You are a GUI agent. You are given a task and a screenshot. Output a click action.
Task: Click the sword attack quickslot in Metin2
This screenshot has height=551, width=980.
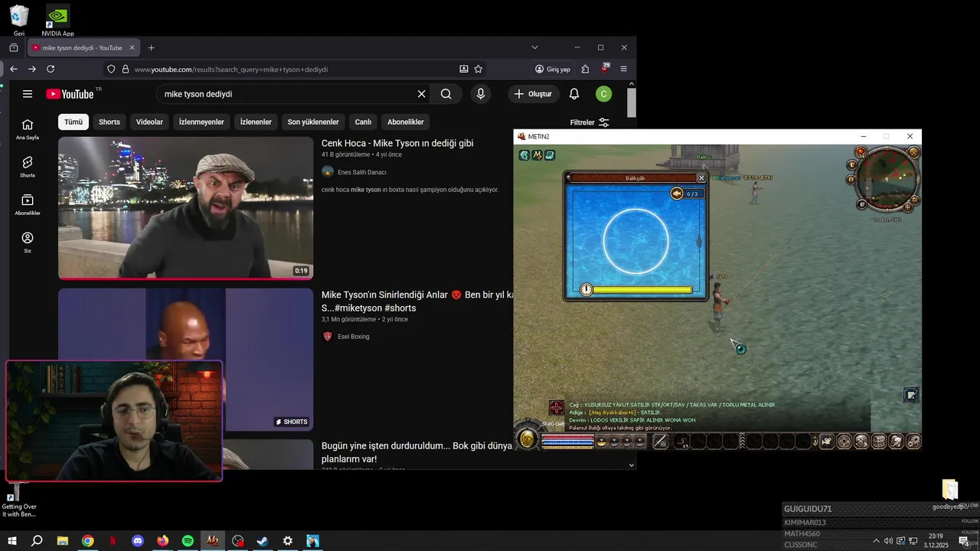point(661,442)
